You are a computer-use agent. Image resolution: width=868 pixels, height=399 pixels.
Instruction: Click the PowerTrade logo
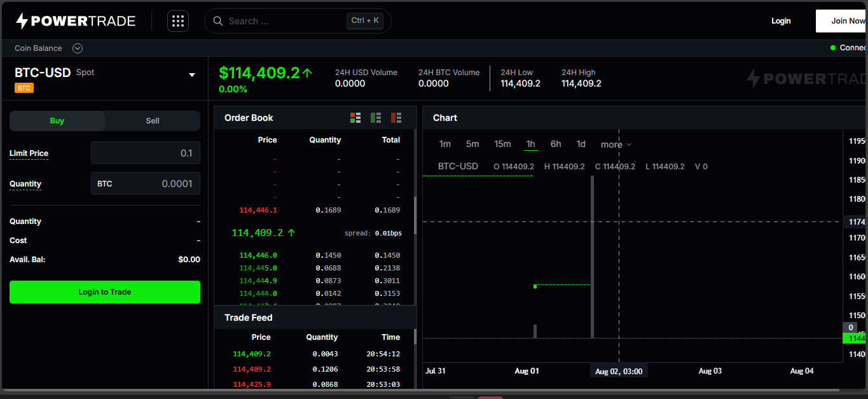point(76,21)
